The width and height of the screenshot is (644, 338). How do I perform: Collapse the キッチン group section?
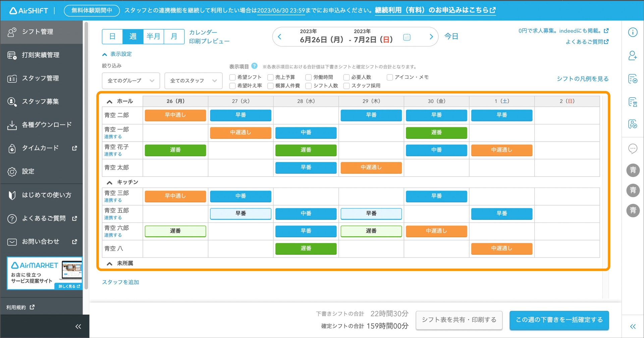pyautogui.click(x=109, y=182)
